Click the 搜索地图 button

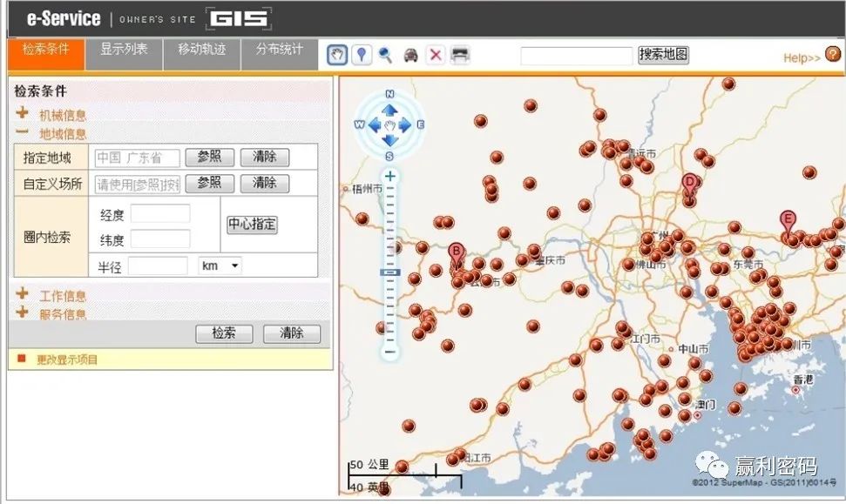click(x=663, y=55)
